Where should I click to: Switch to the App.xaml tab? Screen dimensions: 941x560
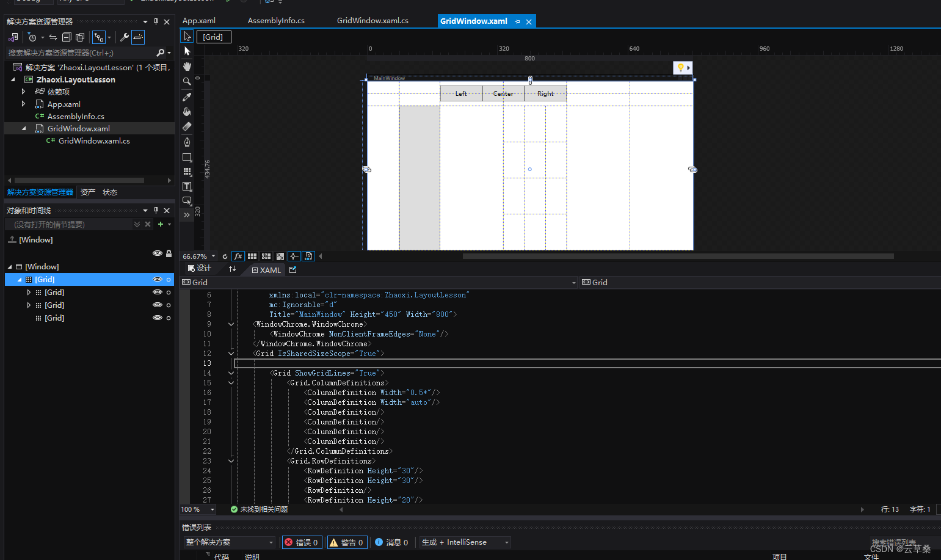pos(199,21)
